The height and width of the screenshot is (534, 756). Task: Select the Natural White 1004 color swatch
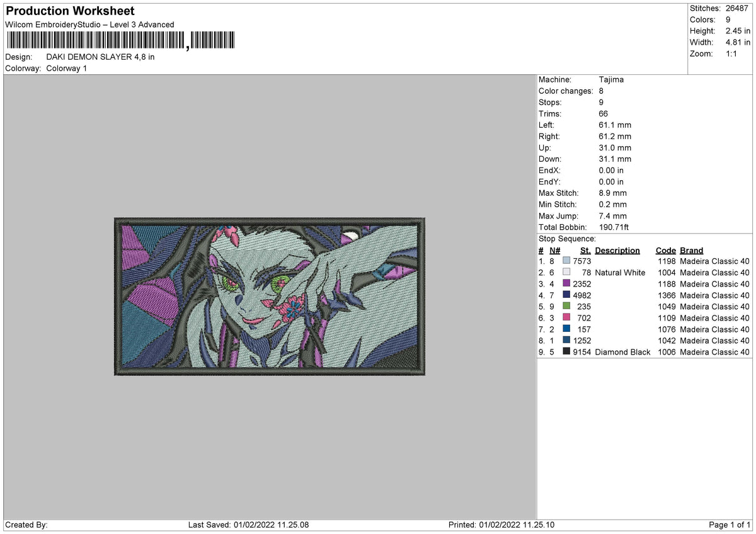[566, 273]
